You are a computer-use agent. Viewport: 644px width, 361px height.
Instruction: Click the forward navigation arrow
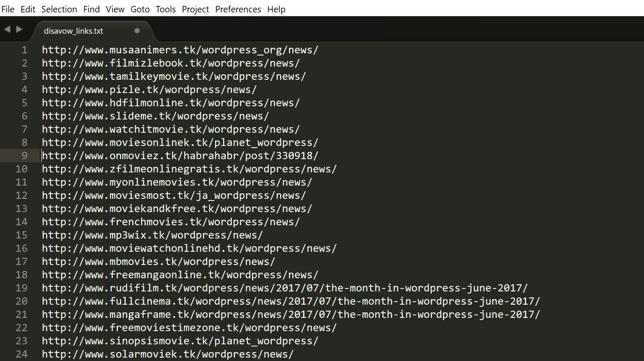coord(19,29)
